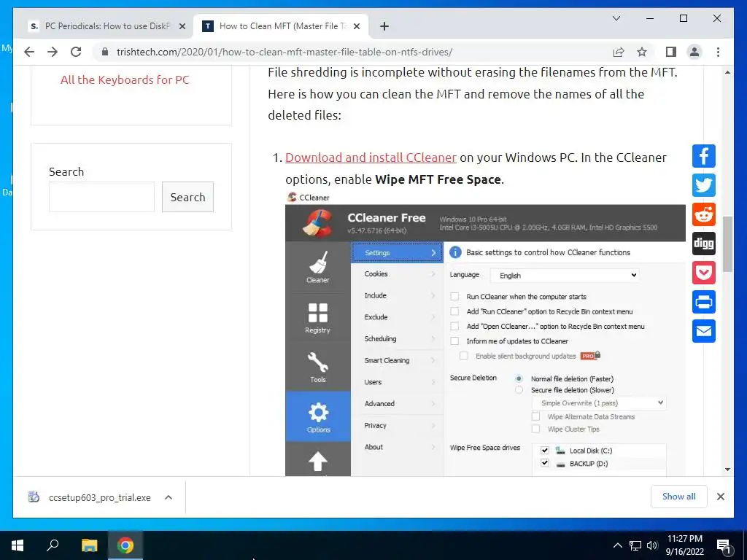The image size is (747, 560).
Task: Click the email share icon
Action: pos(704,331)
